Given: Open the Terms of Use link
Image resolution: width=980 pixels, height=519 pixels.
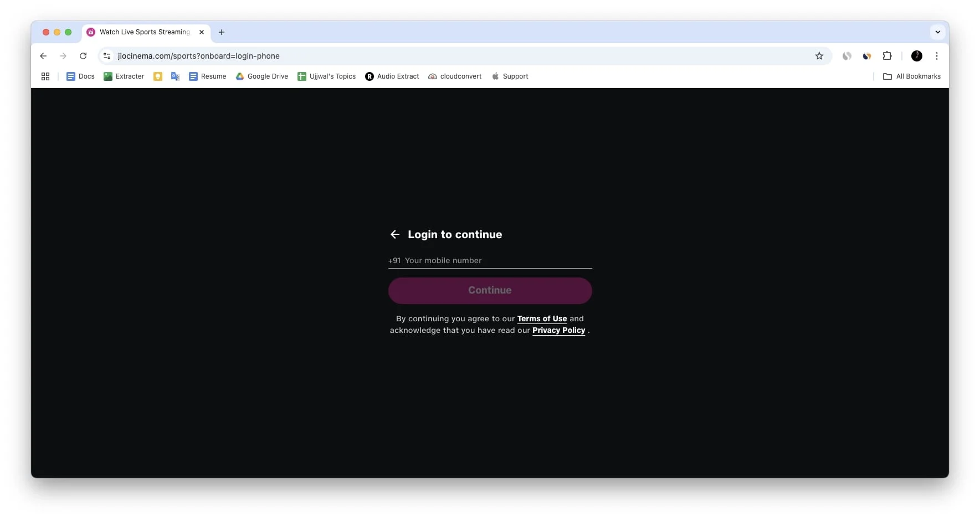Looking at the screenshot, I should [x=542, y=318].
